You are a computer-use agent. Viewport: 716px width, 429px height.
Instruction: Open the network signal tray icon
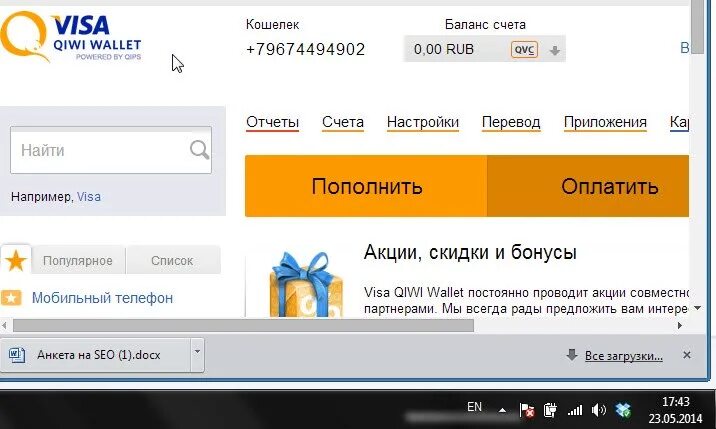tap(575, 410)
